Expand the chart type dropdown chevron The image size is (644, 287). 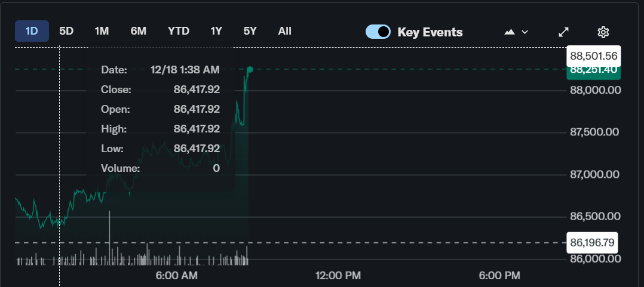click(x=525, y=32)
